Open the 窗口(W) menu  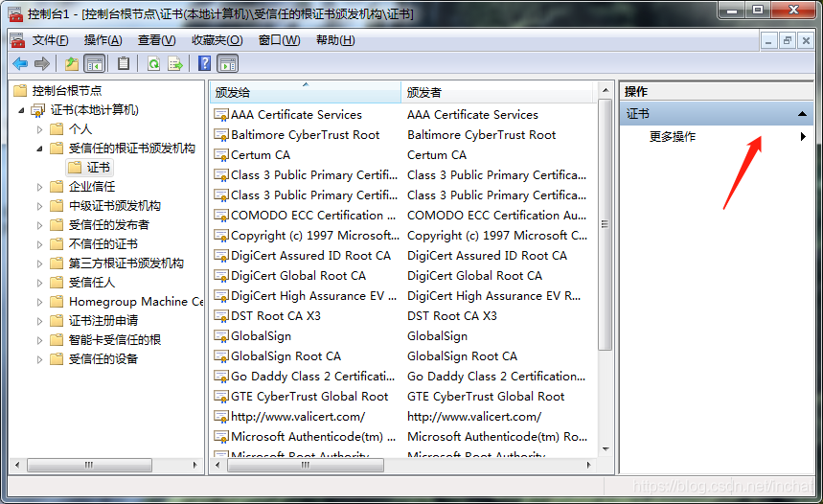(x=279, y=40)
